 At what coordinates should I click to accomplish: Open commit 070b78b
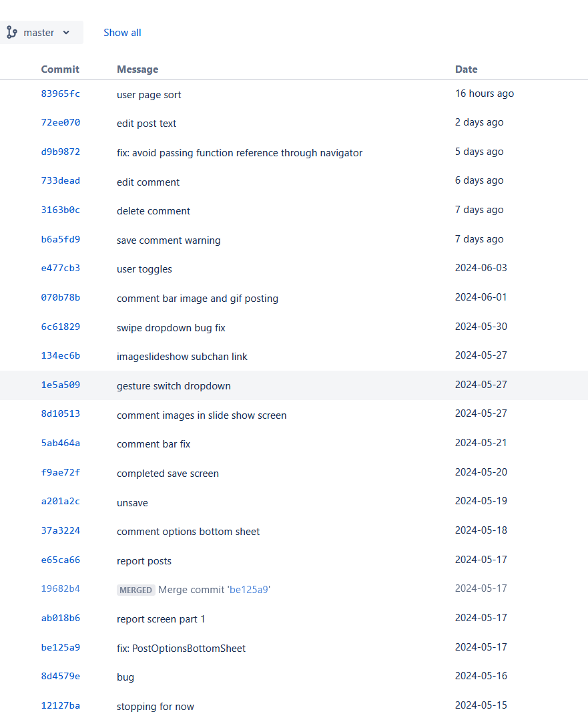[x=61, y=297]
